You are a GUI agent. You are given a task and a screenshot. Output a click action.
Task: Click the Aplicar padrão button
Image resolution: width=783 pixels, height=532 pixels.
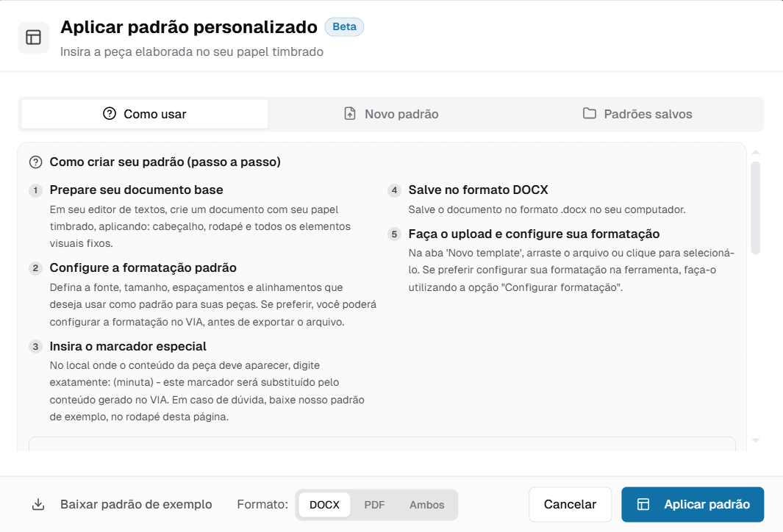click(x=692, y=505)
